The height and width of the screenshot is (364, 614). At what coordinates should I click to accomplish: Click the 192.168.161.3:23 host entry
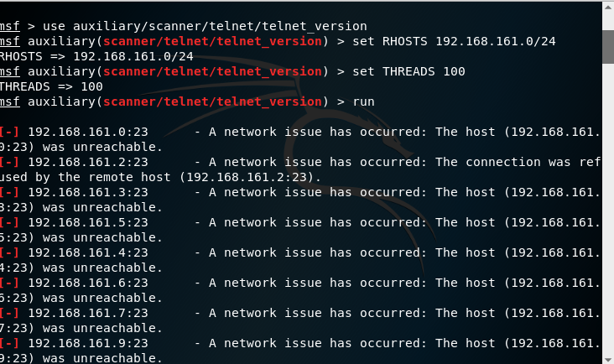tap(88, 192)
